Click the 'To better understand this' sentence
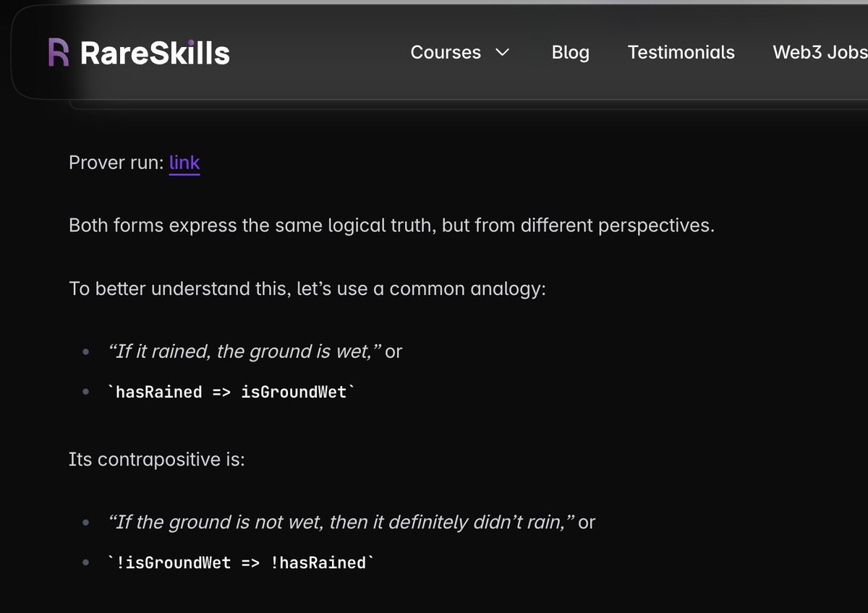Screen dimensions: 868x613 click(307, 288)
